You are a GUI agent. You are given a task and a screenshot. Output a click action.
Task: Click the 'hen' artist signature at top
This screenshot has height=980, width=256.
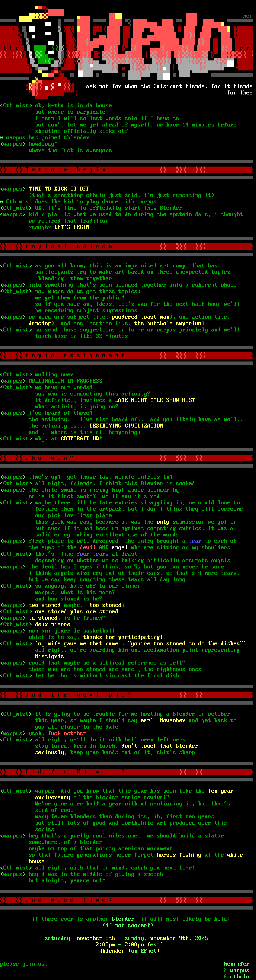(248, 16)
